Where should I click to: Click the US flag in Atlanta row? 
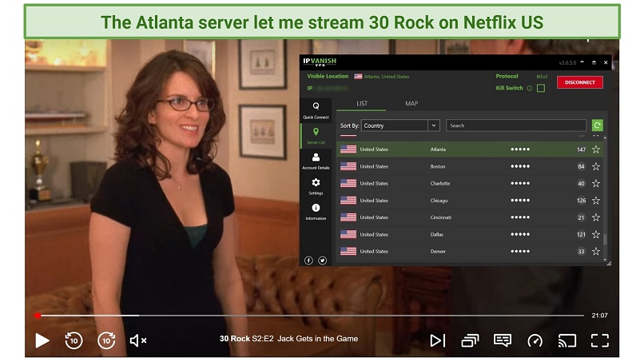click(348, 149)
